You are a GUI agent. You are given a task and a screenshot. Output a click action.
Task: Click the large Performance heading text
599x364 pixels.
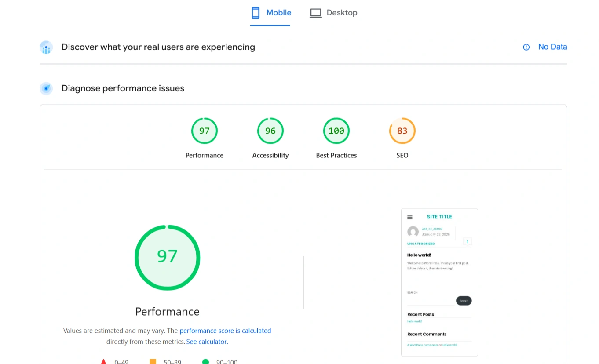(168, 312)
